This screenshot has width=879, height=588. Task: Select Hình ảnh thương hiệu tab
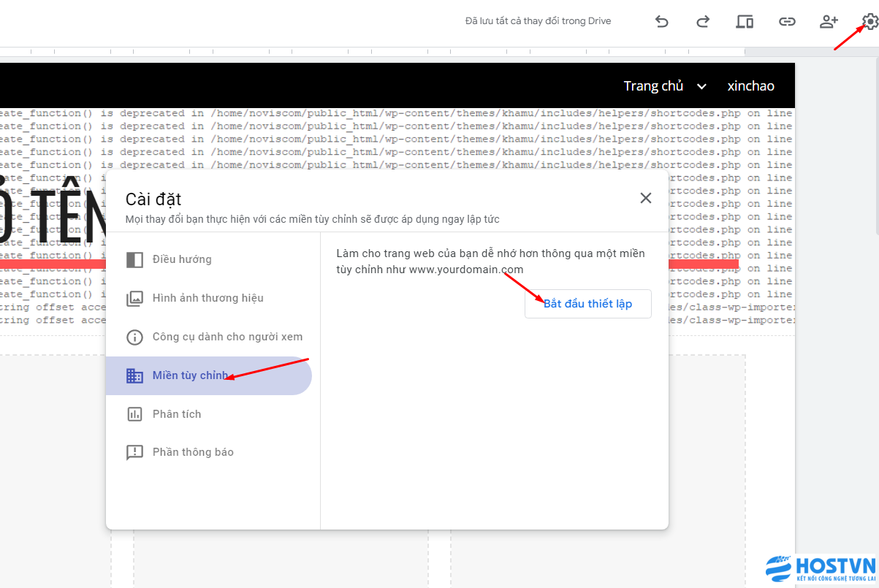coord(209,298)
